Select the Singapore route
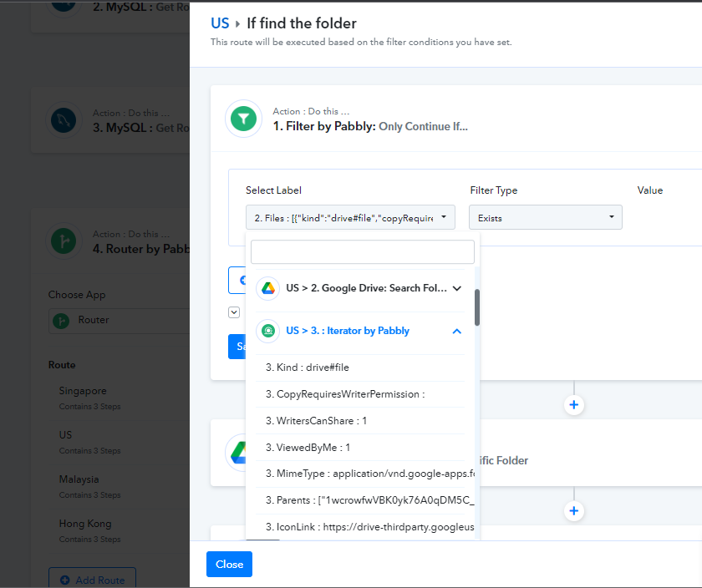702x588 pixels. (89, 398)
